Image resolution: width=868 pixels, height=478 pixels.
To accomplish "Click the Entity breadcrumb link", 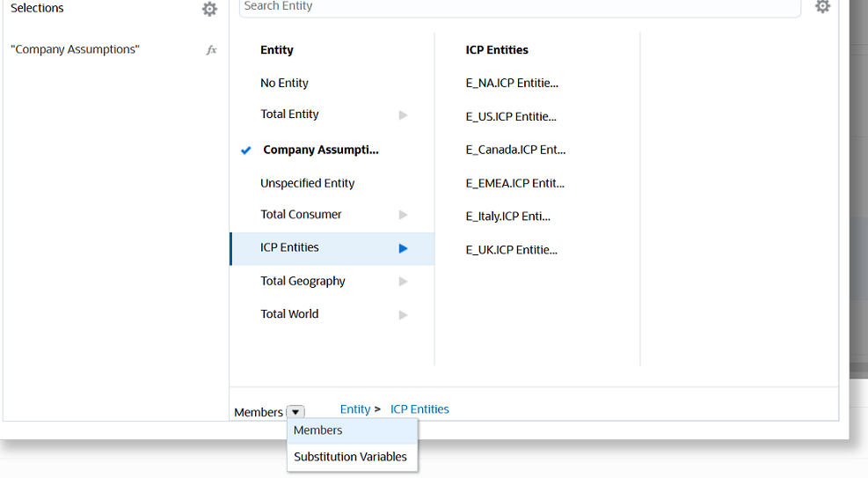I will point(355,409).
